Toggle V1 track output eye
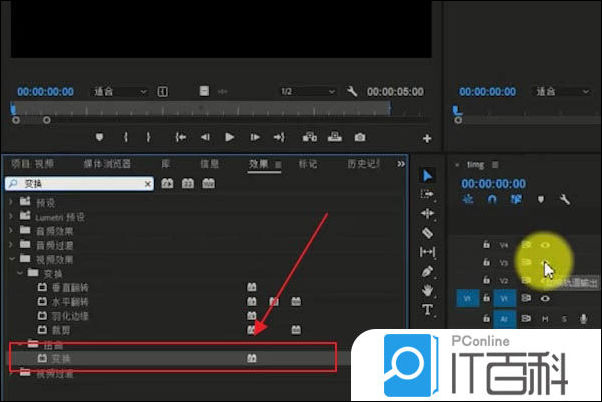 coord(545,298)
